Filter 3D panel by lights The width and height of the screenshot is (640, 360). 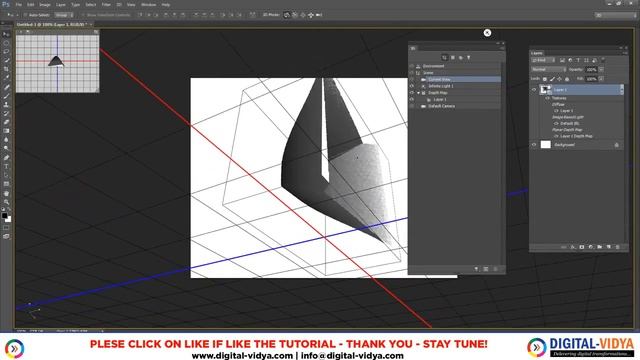point(469,58)
